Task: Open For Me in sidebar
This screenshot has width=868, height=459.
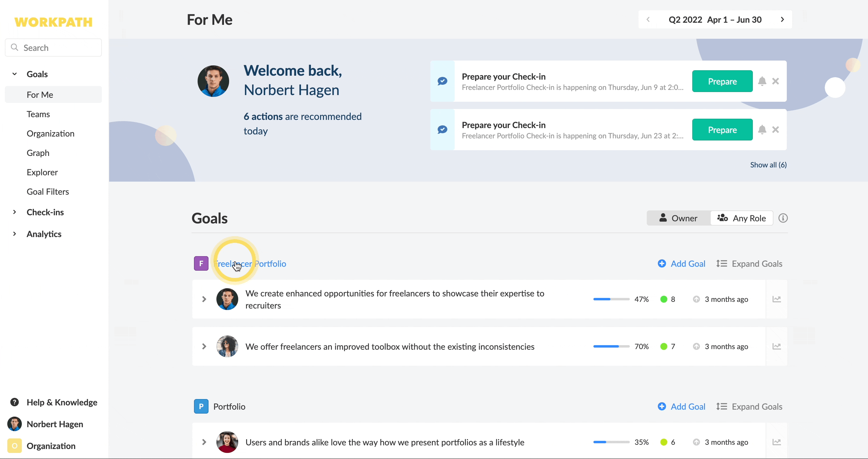Action: [x=53, y=94]
